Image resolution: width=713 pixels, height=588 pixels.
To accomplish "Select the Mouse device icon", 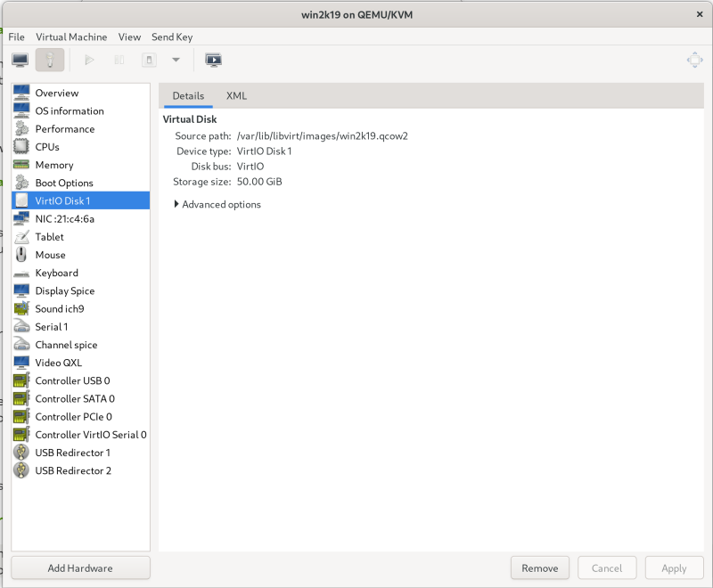I will tap(21, 255).
